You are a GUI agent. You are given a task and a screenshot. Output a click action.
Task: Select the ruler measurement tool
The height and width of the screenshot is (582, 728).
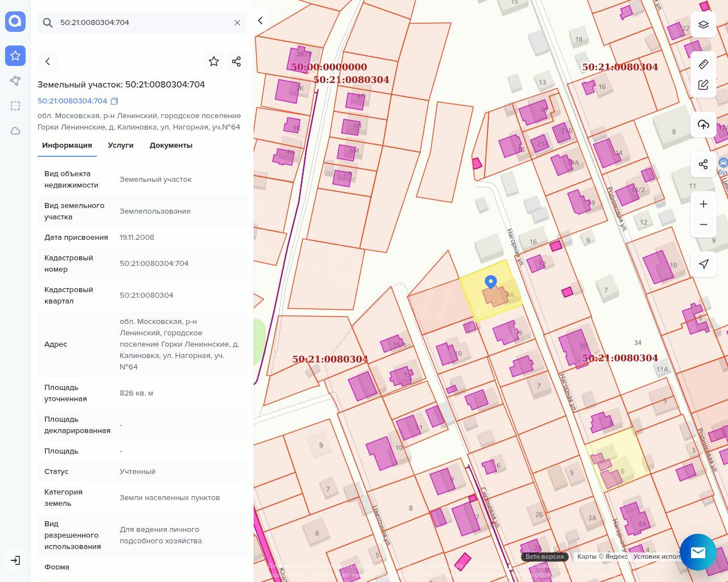click(703, 64)
